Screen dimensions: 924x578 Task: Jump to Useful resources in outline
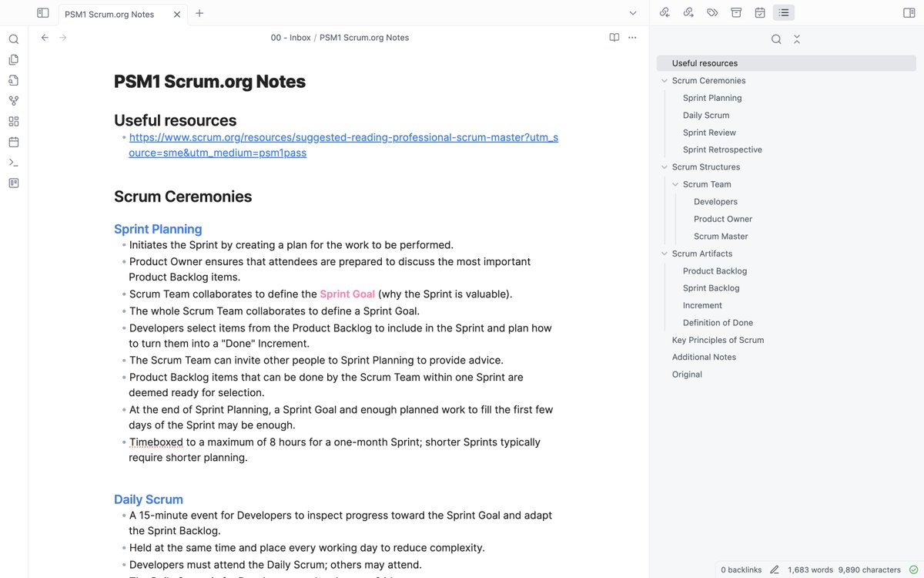[x=786, y=63]
